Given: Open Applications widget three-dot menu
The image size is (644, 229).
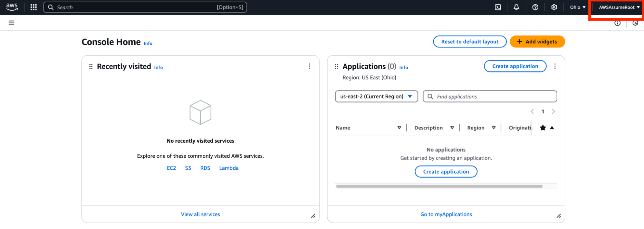Looking at the screenshot, I should tap(555, 66).
